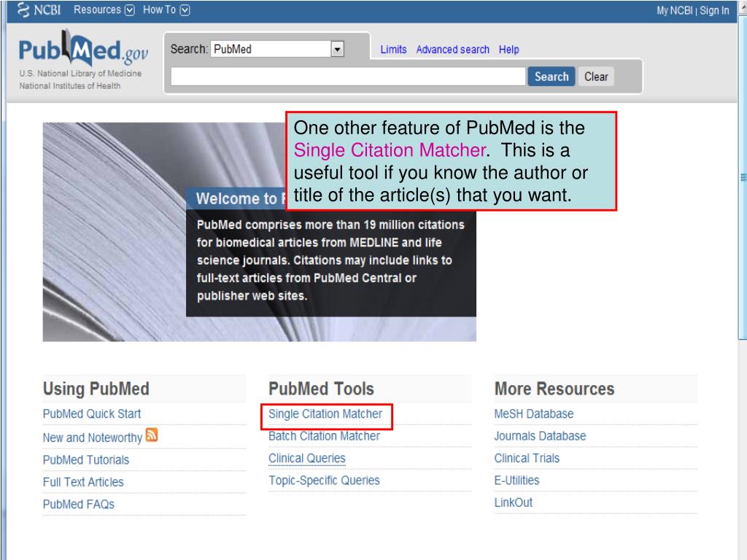This screenshot has width=747, height=560.
Task: Open the E-Utilities link
Action: (516, 481)
